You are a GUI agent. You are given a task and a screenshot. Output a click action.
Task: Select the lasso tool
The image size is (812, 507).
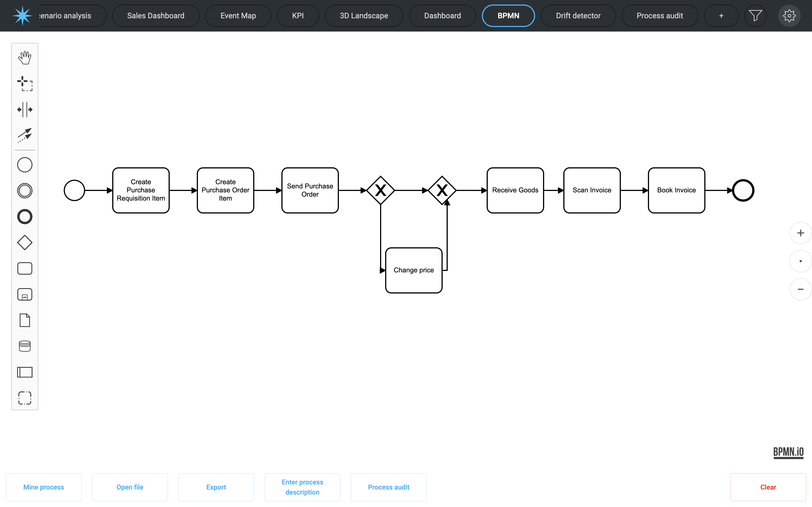(x=25, y=83)
